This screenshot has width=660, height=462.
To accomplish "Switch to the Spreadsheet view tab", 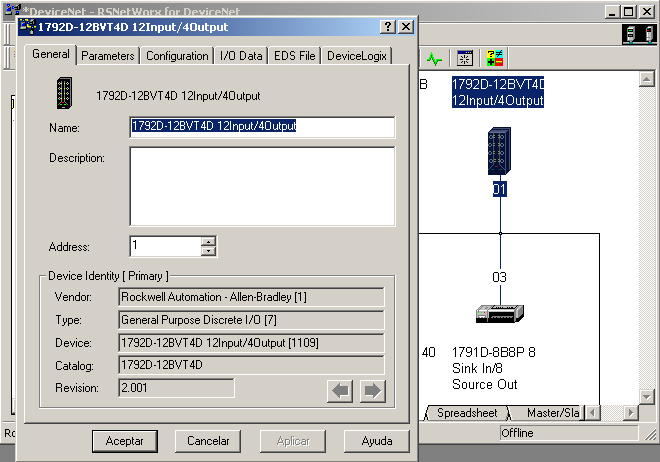I will [467, 413].
